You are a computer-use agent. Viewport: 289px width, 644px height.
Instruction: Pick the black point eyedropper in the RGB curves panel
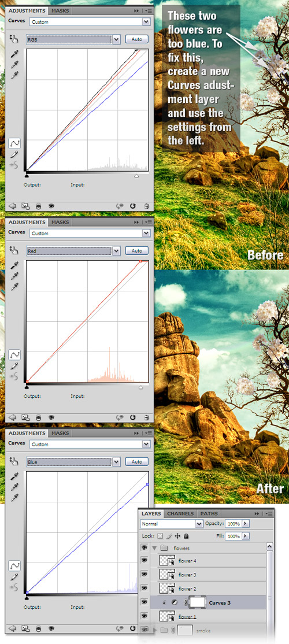14,54
